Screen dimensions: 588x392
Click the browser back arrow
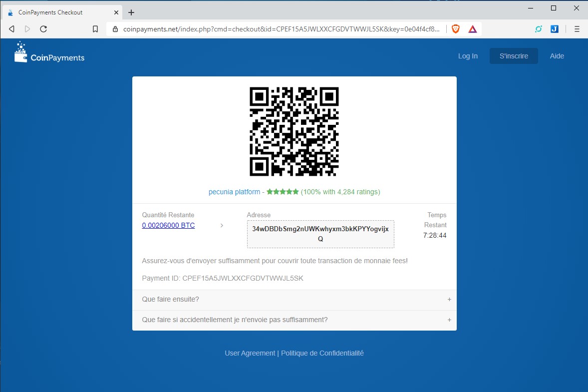pos(11,29)
